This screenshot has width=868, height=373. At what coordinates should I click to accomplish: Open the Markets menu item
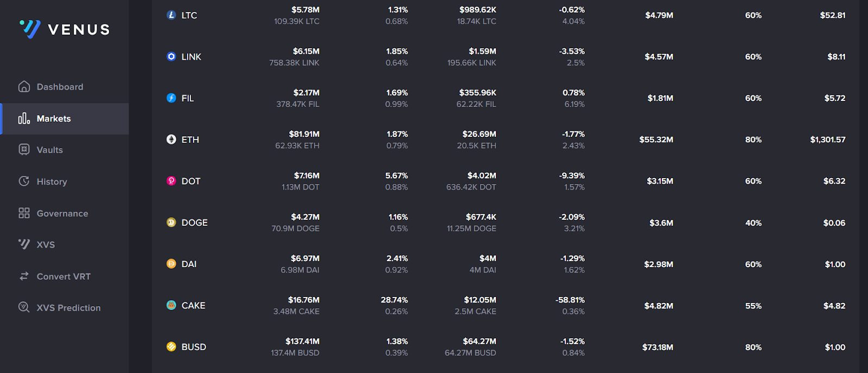point(54,118)
